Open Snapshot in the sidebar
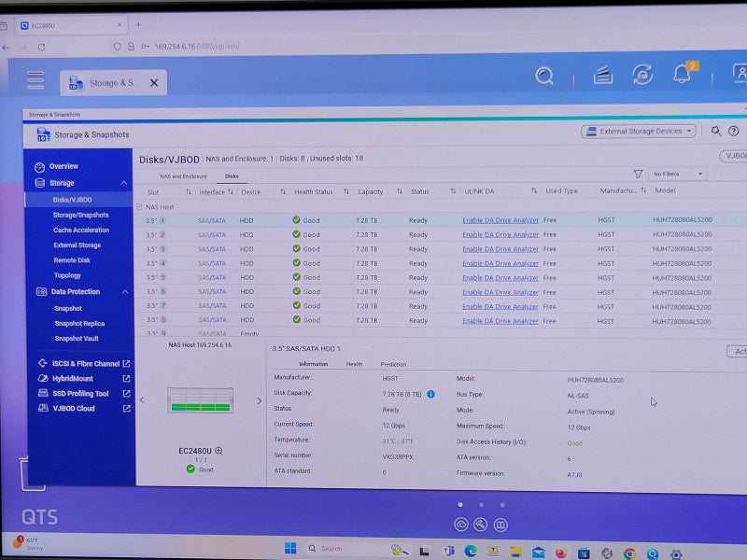Image resolution: width=747 pixels, height=560 pixels. click(68, 309)
